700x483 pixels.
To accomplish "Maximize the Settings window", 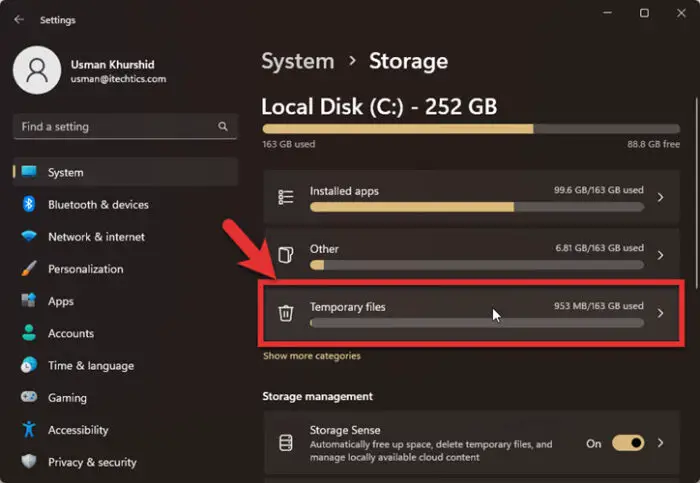I will (x=644, y=13).
